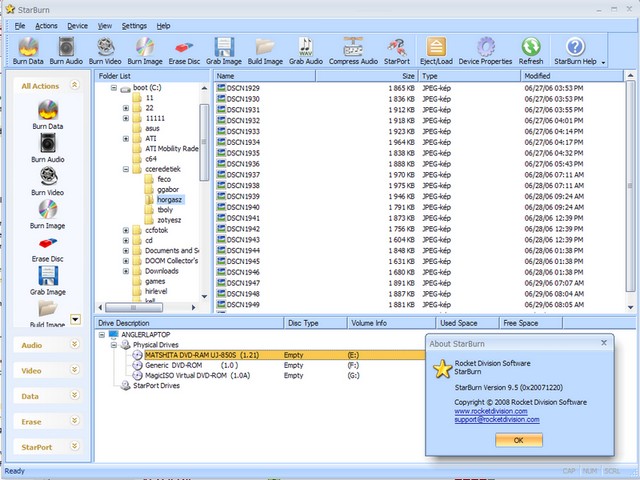Sort files by the Name column header
This screenshot has height=480, width=640.
coord(264,76)
